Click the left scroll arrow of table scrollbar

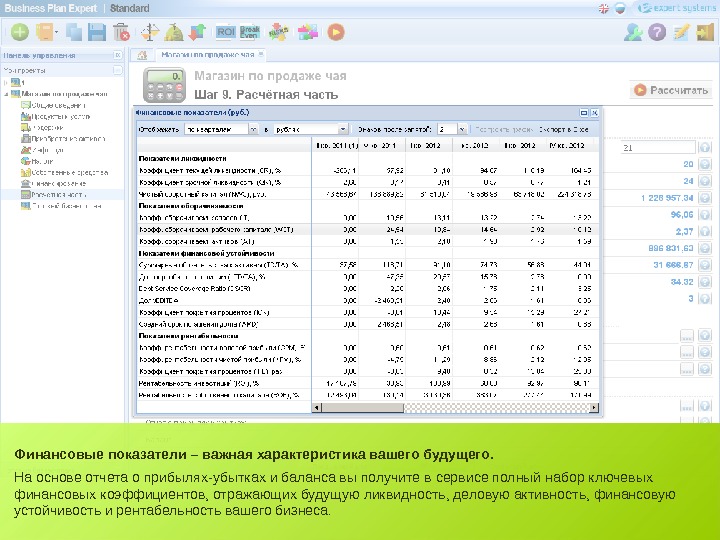coord(316,407)
